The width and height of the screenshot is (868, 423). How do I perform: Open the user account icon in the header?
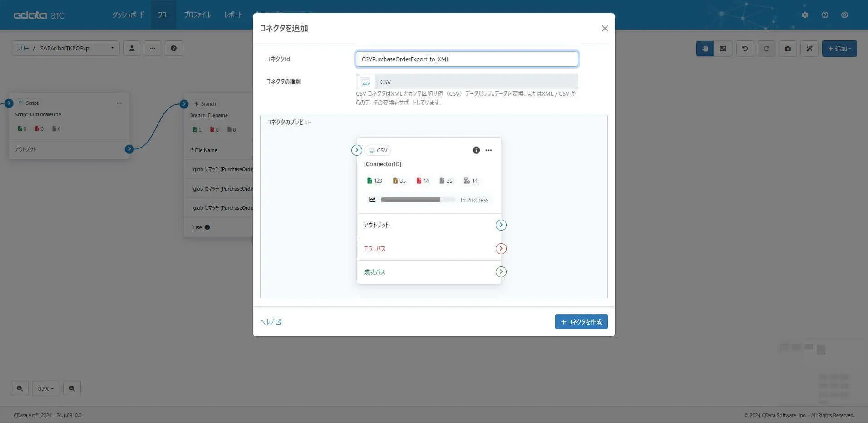[x=844, y=15]
